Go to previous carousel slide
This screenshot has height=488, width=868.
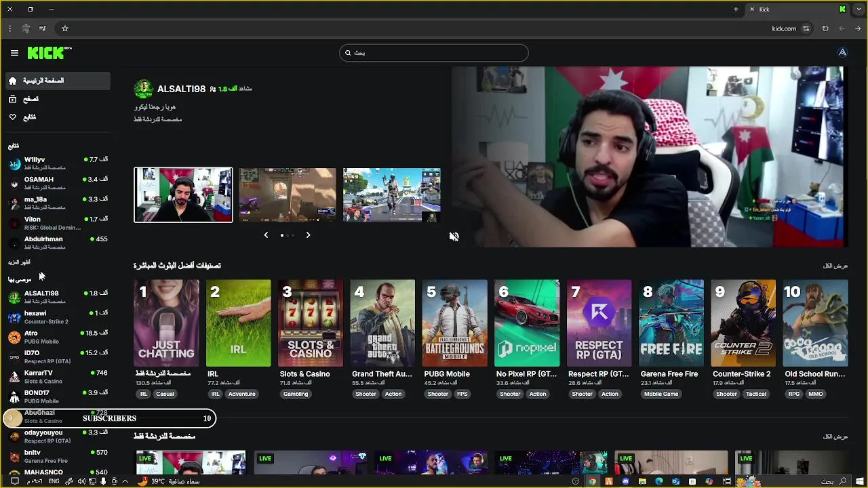coord(266,235)
